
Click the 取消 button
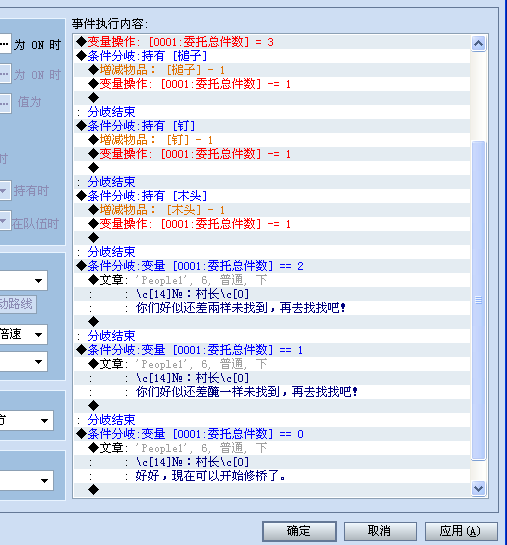coord(380,531)
